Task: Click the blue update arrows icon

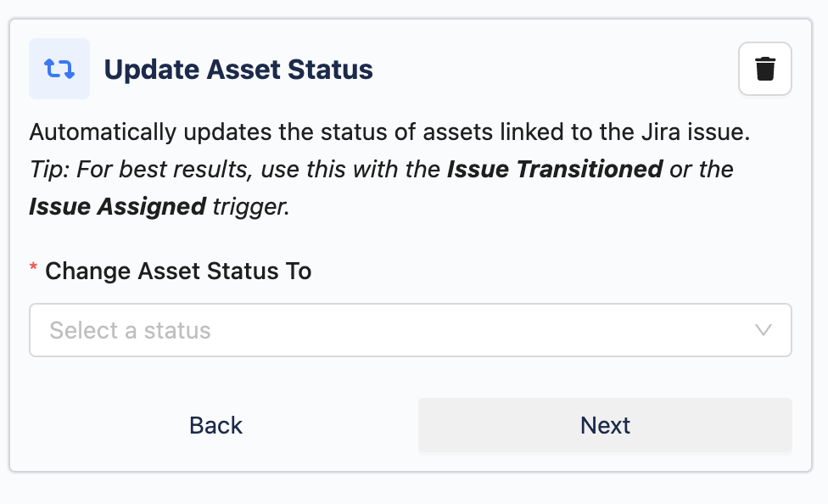Action: 59,69
